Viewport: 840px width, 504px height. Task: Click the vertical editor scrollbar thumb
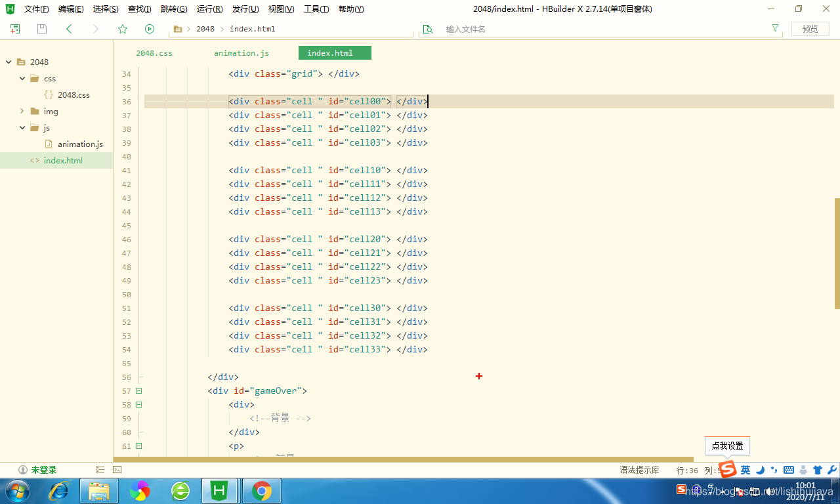coord(837,253)
